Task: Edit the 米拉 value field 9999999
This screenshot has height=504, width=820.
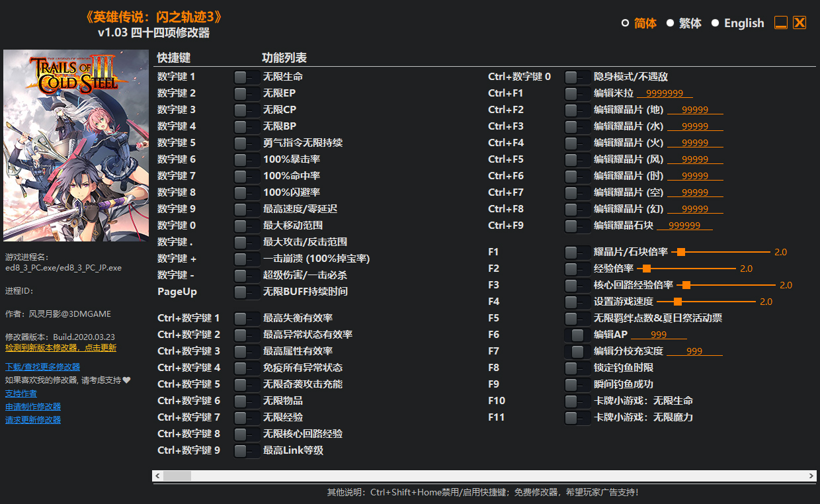Action: coord(665,93)
